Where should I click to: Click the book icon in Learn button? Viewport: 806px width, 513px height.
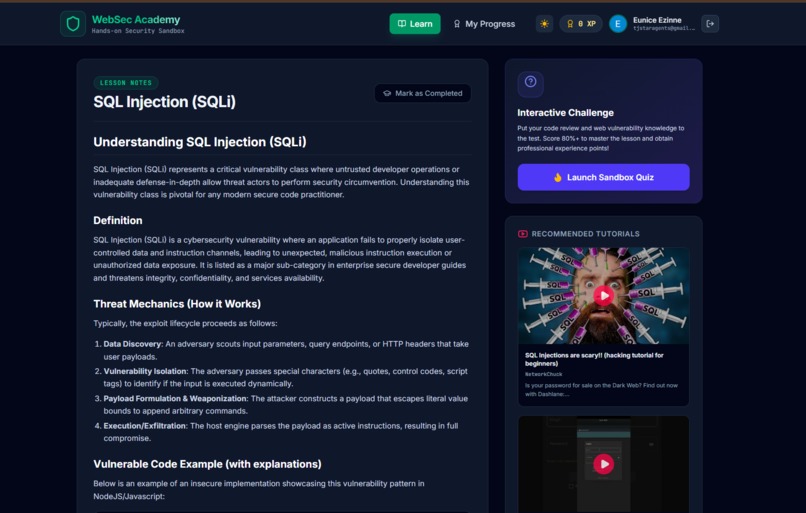402,24
